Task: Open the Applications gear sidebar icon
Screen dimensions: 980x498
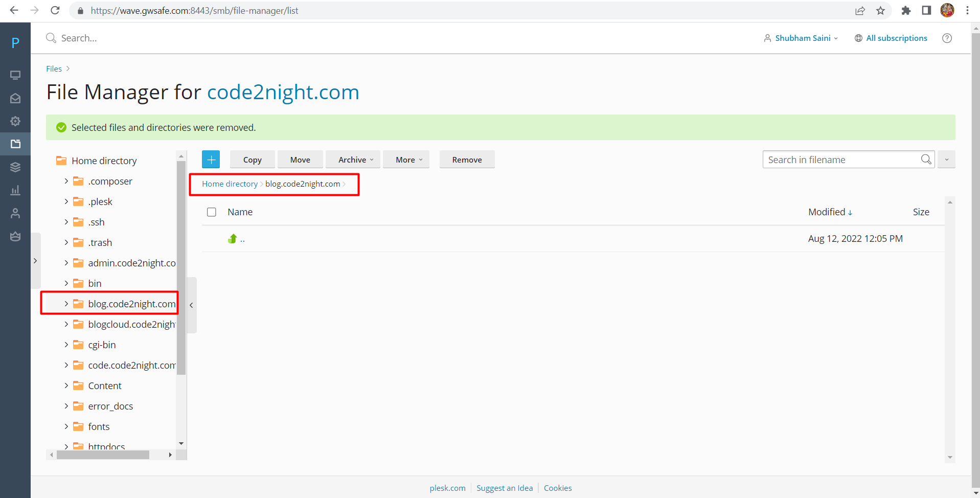Action: (x=15, y=121)
